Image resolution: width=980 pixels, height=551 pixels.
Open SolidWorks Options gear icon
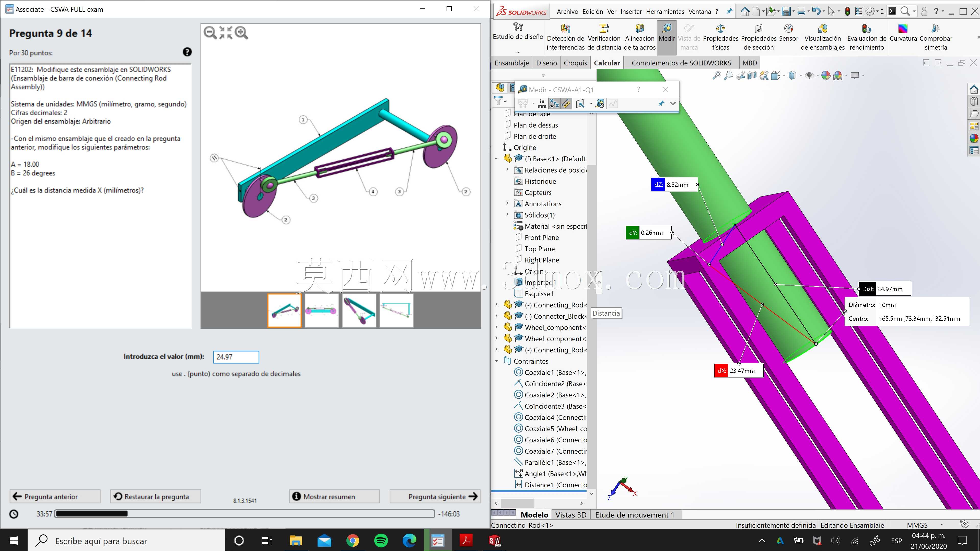[x=870, y=12]
